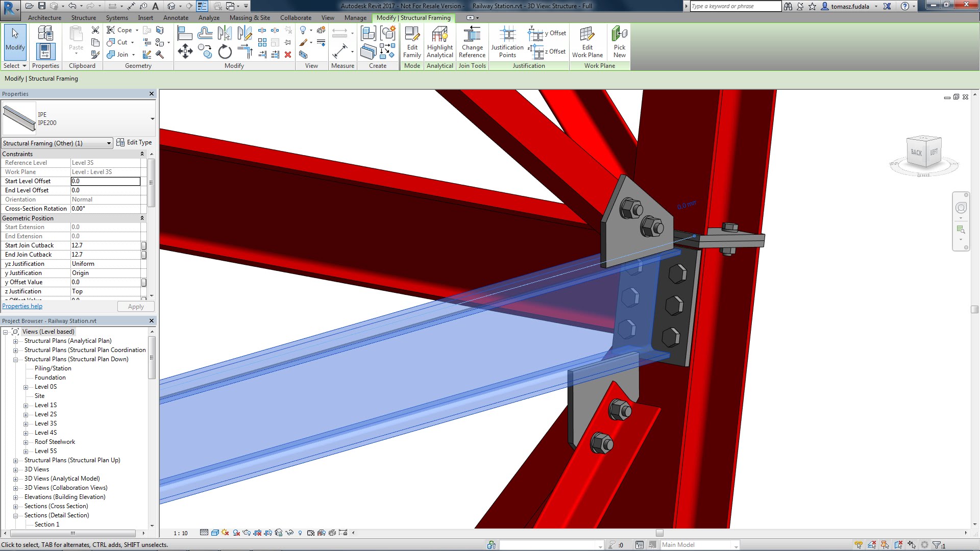Collapse the Geometric Position section
980x551 pixels.
142,218
